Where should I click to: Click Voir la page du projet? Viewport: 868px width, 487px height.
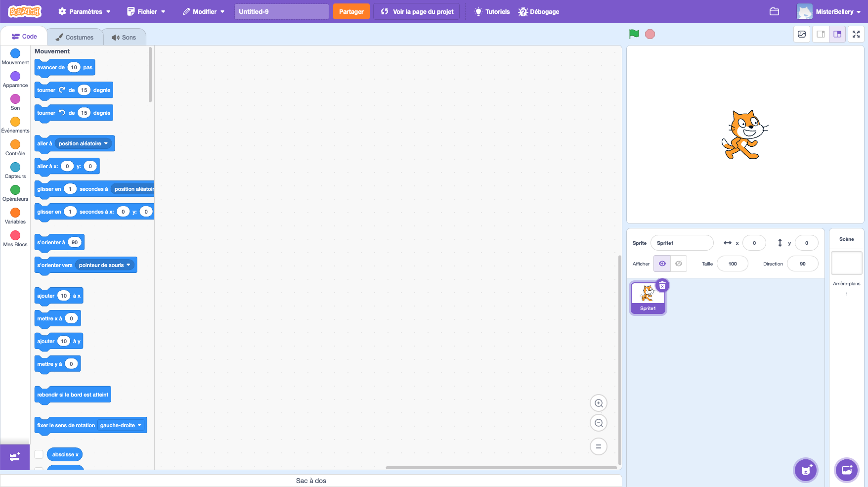(417, 11)
